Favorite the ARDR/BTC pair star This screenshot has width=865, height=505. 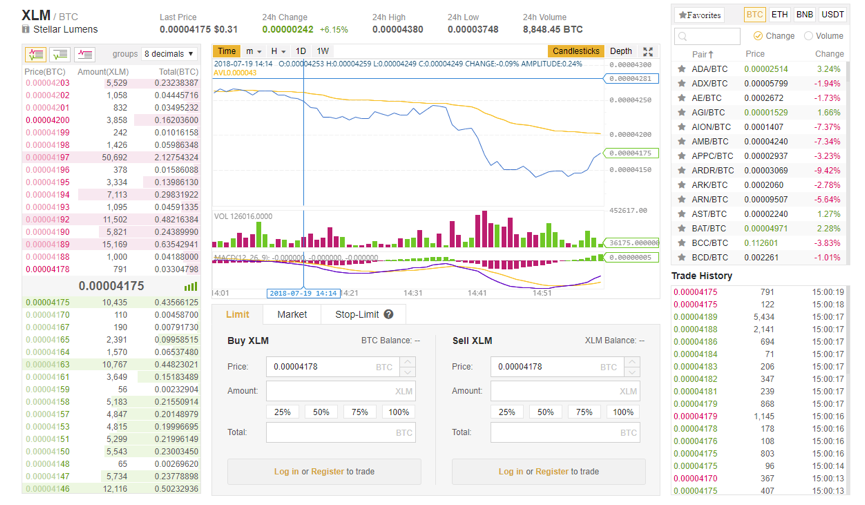pos(682,171)
